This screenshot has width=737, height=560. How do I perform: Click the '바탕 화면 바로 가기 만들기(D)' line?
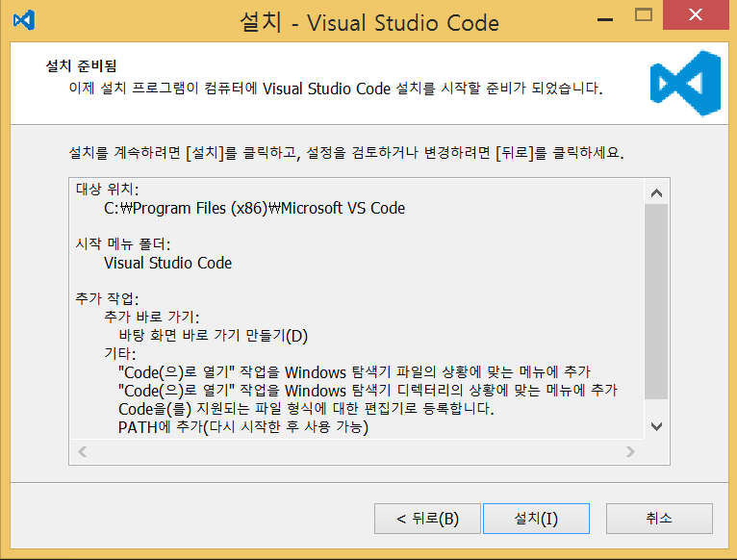click(x=213, y=336)
